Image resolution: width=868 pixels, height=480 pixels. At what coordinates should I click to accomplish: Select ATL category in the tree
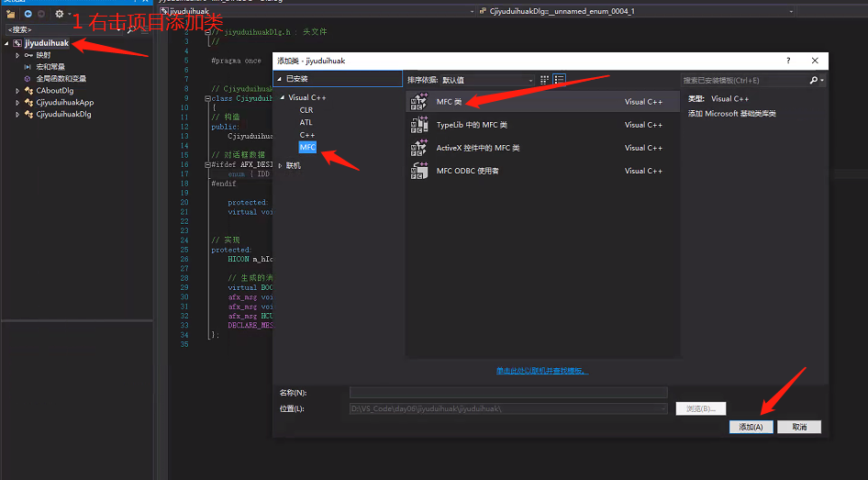click(306, 122)
